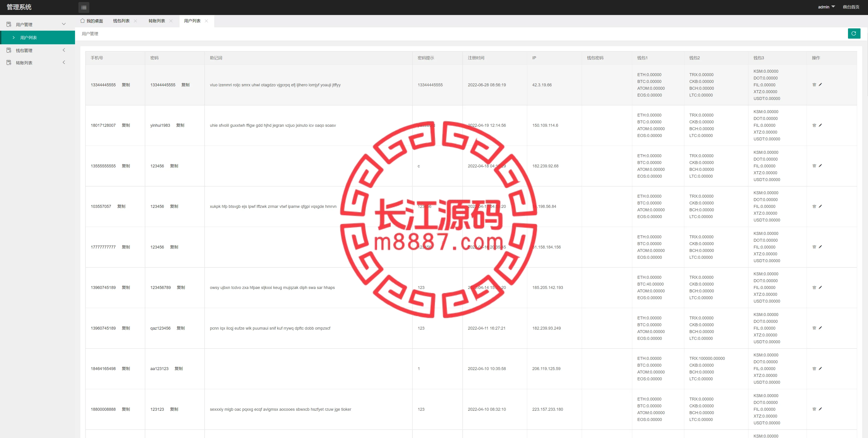Open the 前台首页 link
Viewport: 868px width, 438px height.
click(851, 7)
